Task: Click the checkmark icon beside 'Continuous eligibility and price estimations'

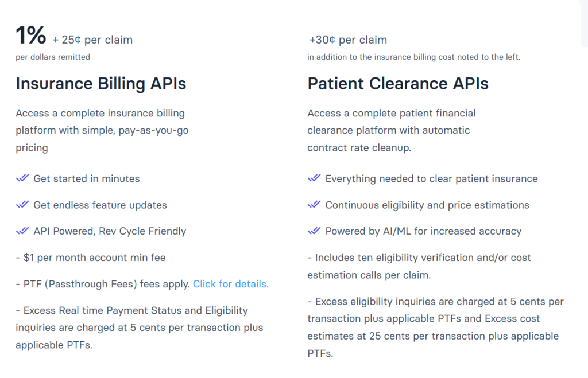Action: (314, 205)
